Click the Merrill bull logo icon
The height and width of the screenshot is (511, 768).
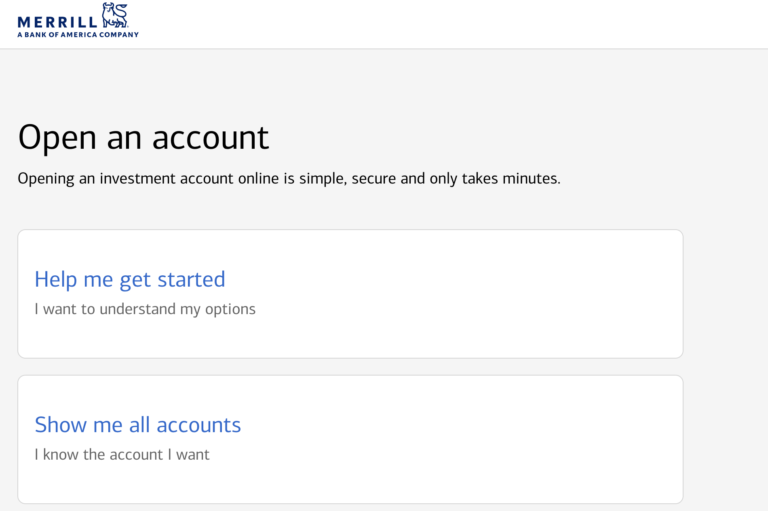(115, 14)
